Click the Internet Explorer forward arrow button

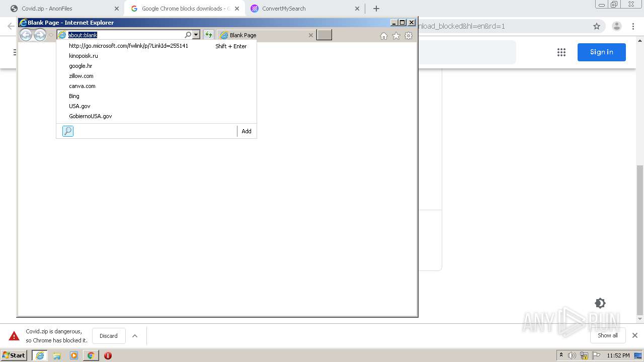(x=40, y=35)
